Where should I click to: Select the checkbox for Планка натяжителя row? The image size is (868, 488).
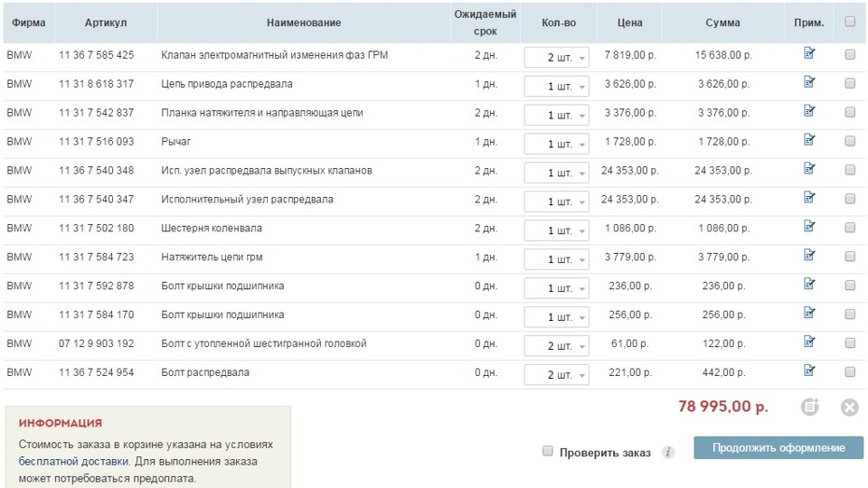click(850, 112)
